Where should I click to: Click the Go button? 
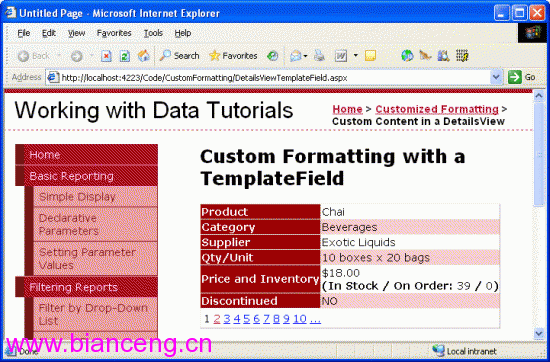coord(522,77)
